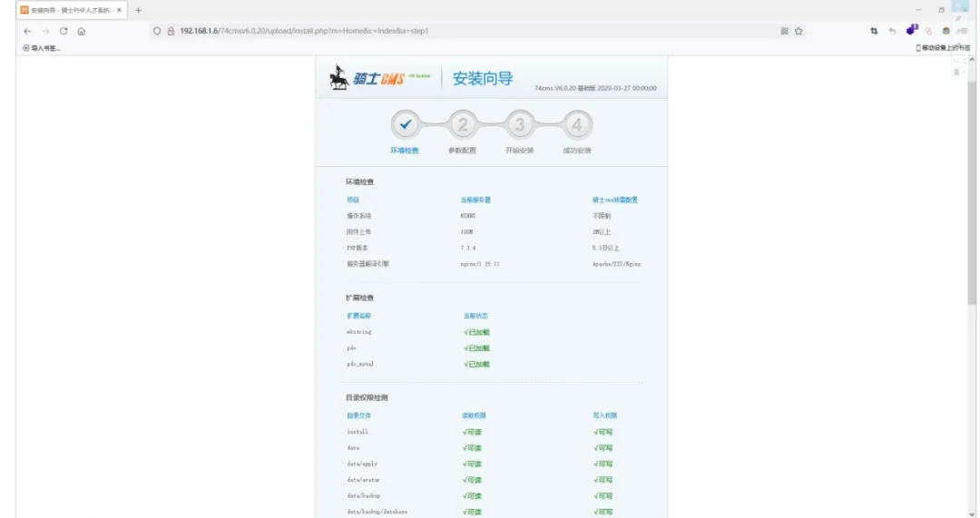Go to the browser home page icon
The width and height of the screenshot is (980, 518).
point(81,31)
